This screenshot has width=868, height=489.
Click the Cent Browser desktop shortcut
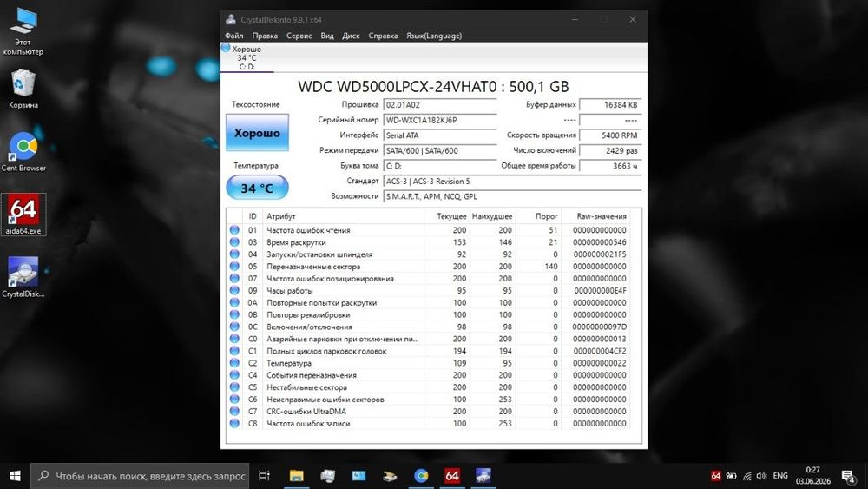click(23, 152)
